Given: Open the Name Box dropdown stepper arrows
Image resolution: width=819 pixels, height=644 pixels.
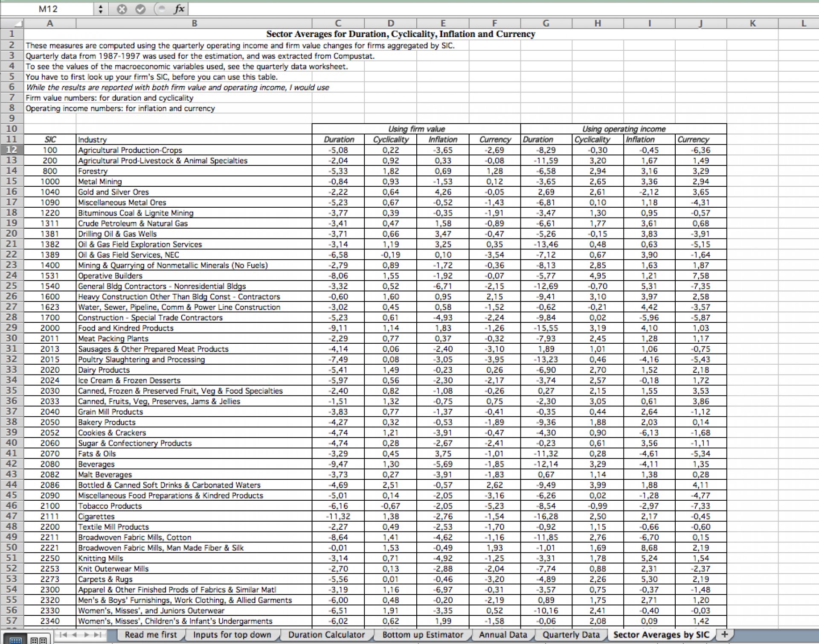Looking at the screenshot, I should [100, 9].
